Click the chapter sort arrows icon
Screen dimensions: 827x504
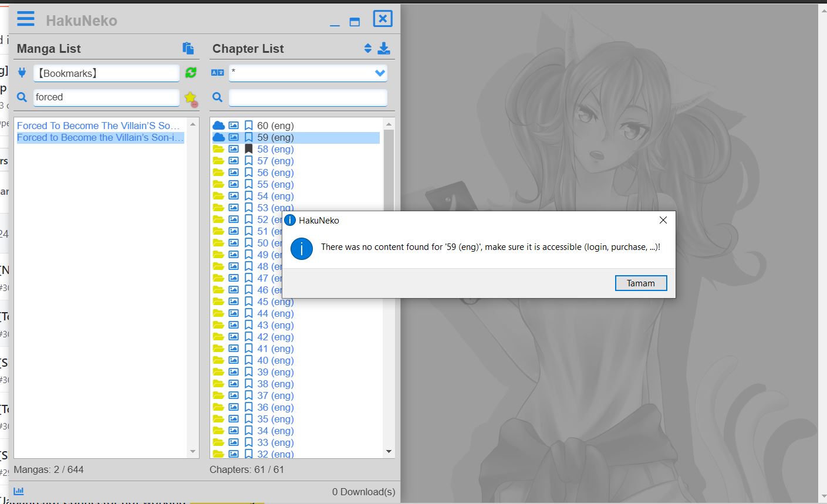(368, 48)
